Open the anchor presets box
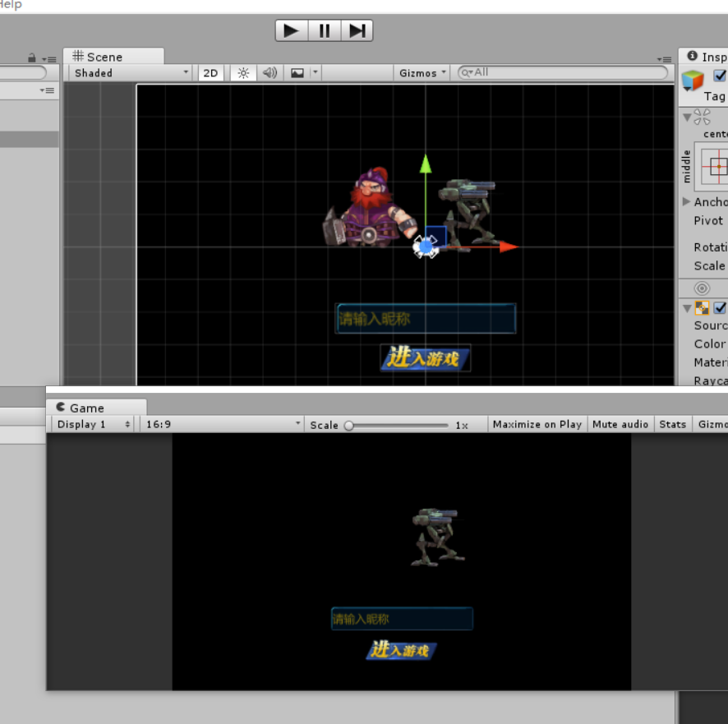This screenshot has width=728, height=724. tap(712, 167)
